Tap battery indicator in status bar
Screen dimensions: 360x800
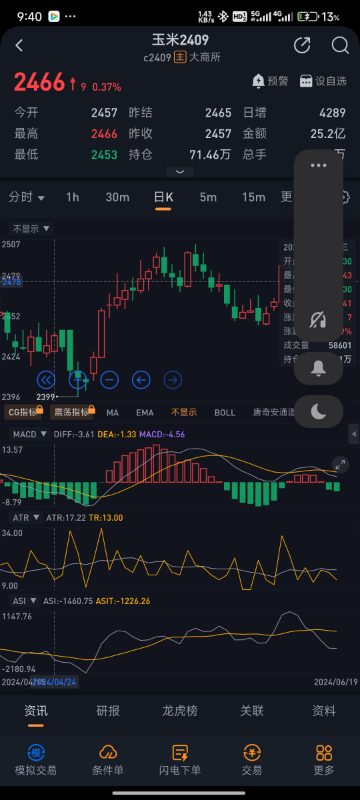[308, 17]
